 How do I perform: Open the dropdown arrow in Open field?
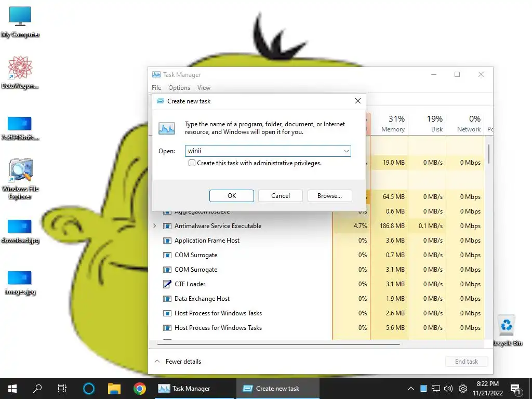point(346,151)
